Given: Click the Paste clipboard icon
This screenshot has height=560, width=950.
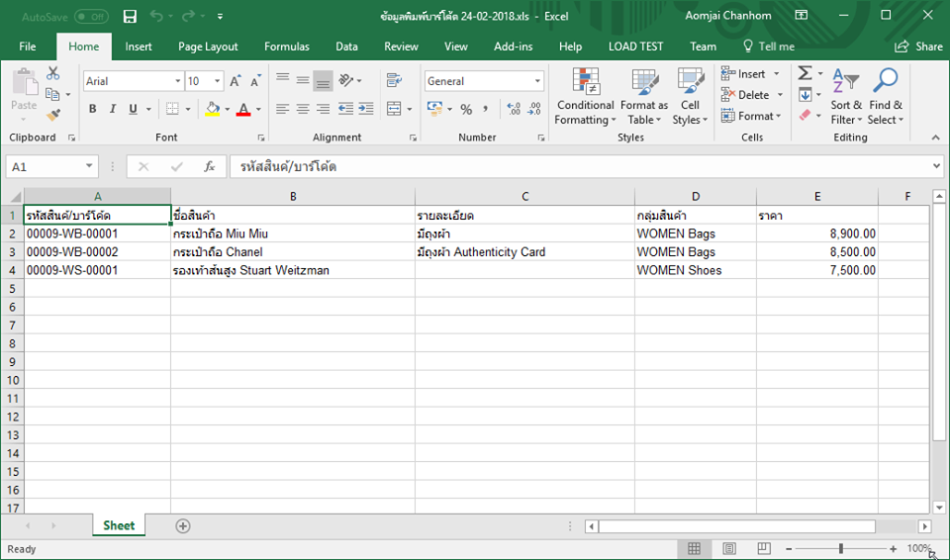Looking at the screenshot, I should pos(24,82).
